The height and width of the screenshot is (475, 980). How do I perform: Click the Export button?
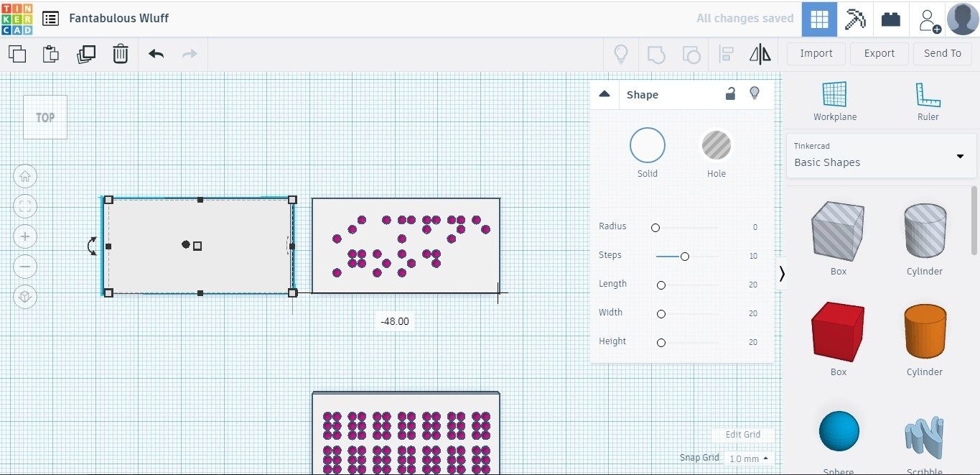[879, 53]
